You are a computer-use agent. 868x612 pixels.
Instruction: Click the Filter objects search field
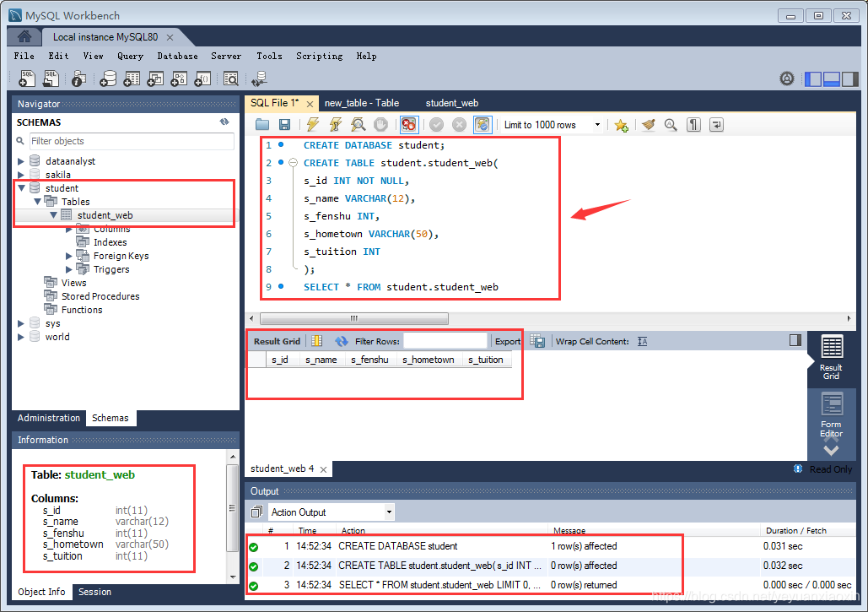[x=132, y=141]
